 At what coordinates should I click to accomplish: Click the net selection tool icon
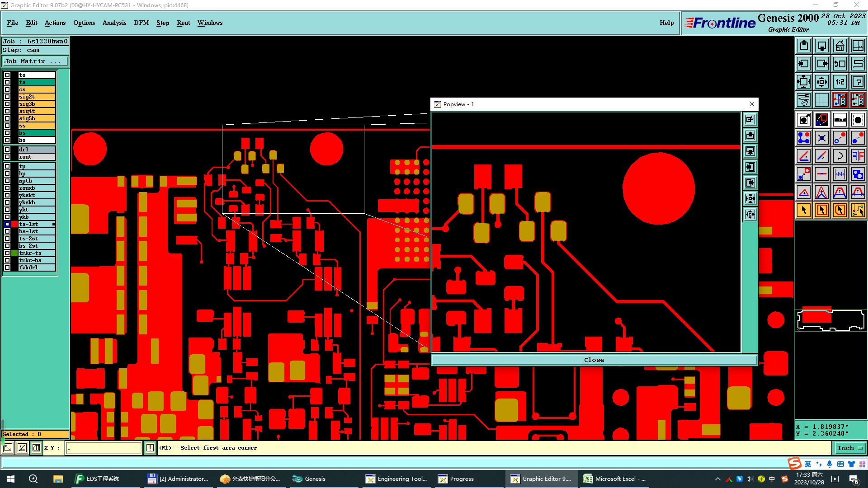[858, 210]
